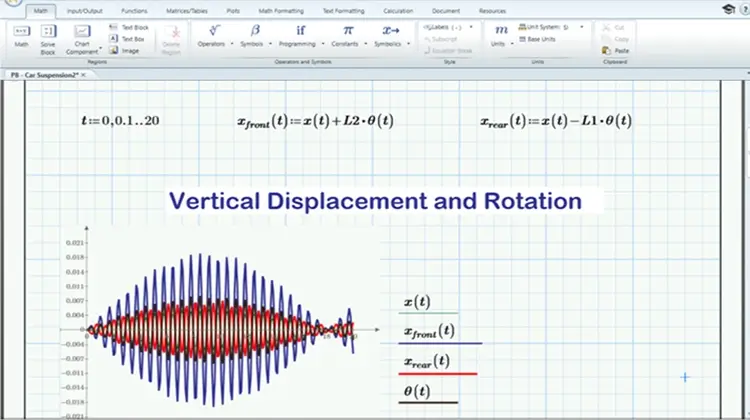Insert a new Math region
The height and width of the screenshot is (420, 750).
pos(22,36)
